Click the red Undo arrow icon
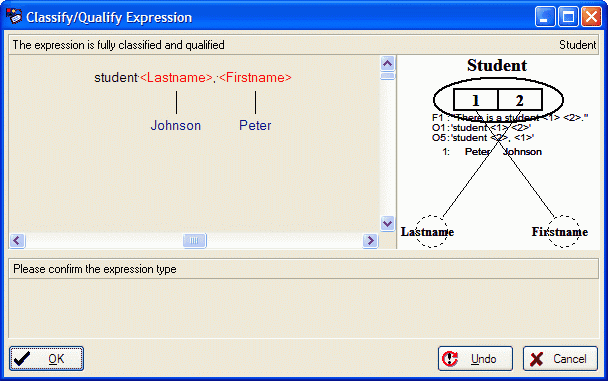The image size is (608, 381). coord(450,359)
